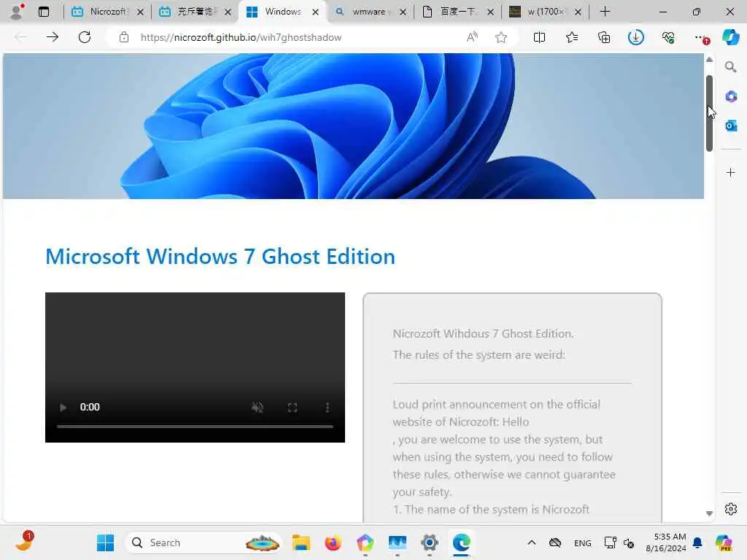Open the OneDrive tray status icon
This screenshot has height=560, width=747.
click(555, 542)
